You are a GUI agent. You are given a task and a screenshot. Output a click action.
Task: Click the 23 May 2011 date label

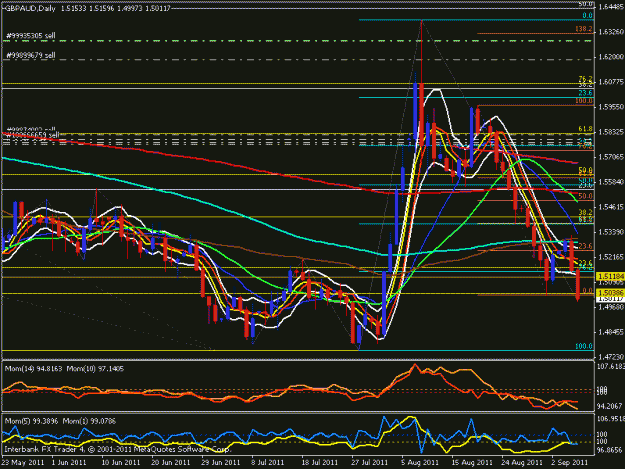coord(23,463)
